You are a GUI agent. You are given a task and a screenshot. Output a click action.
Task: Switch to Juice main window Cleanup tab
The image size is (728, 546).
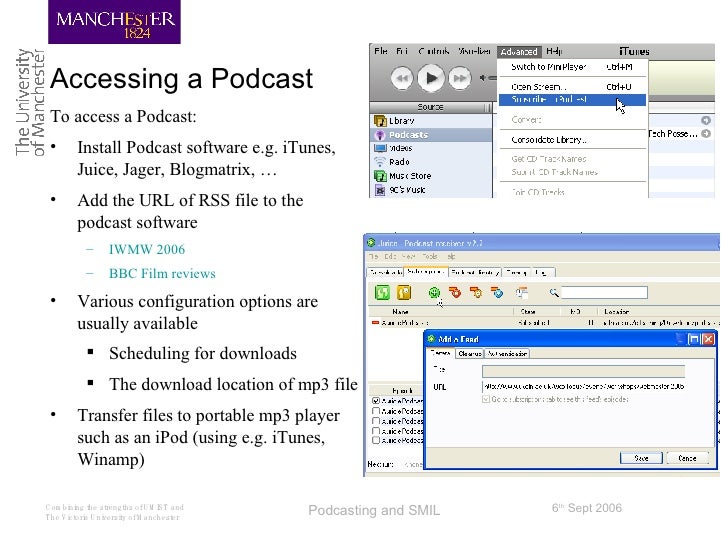click(516, 273)
